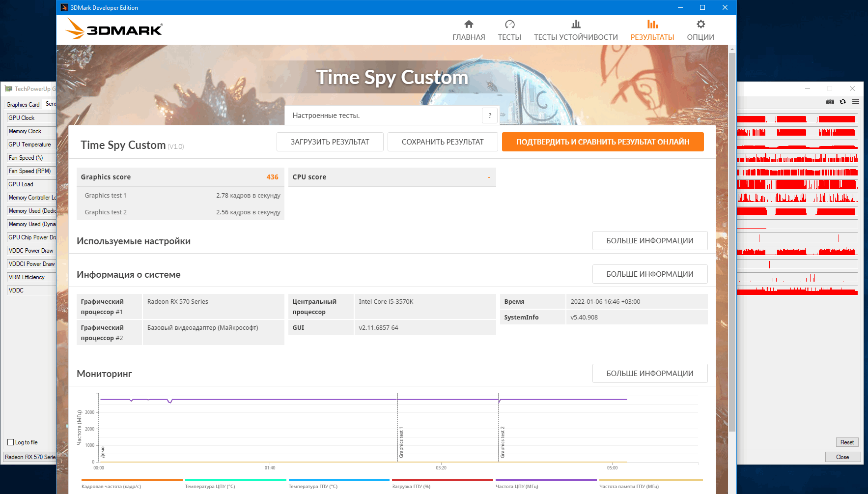Click ПОДТВЕРДИТЬ И СРАВНИТЬ РЕЗУЛЬТАТ ОНЛАЙН
This screenshot has width=868, height=494.
(603, 142)
